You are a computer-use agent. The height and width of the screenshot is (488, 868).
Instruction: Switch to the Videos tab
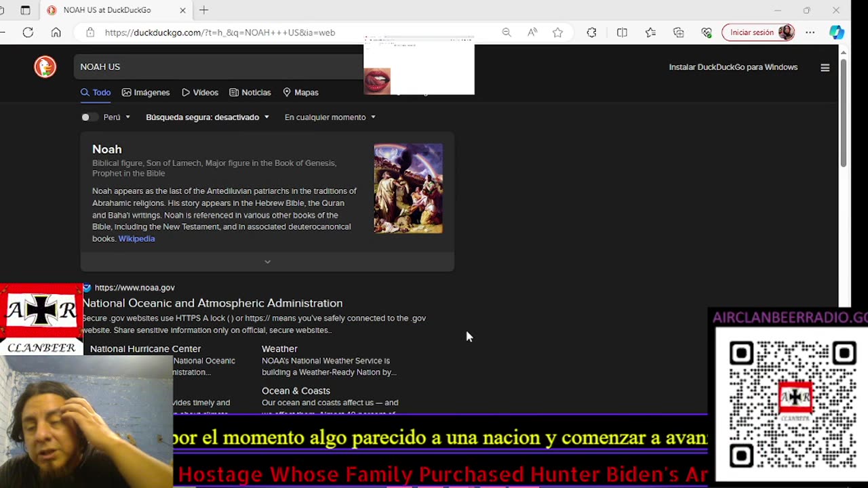click(x=200, y=92)
